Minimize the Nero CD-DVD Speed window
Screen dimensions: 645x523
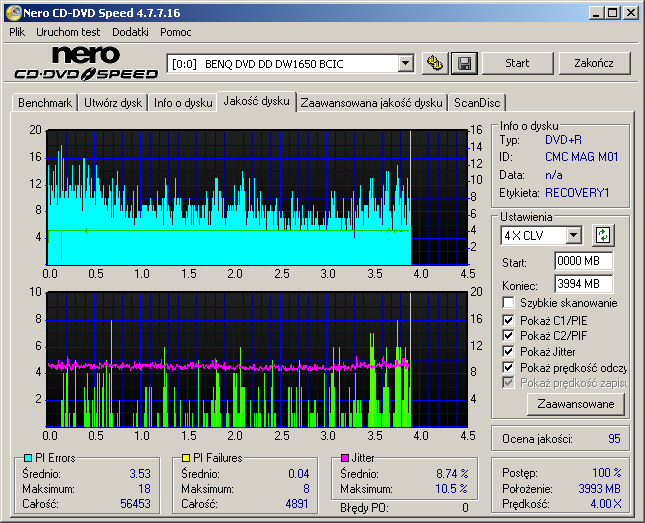pos(596,13)
